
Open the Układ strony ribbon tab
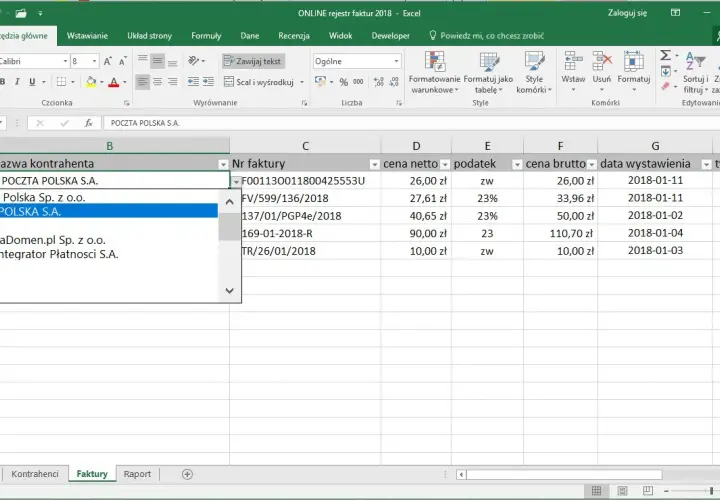point(149,36)
